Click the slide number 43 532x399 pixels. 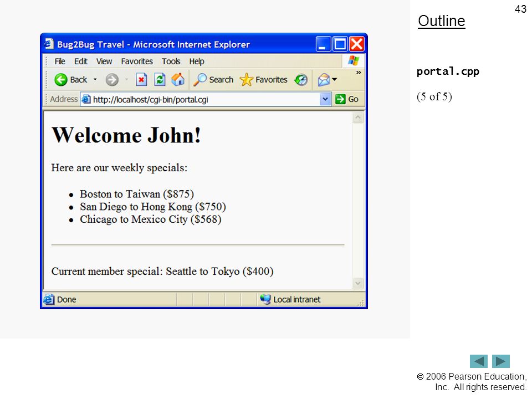[x=520, y=9]
